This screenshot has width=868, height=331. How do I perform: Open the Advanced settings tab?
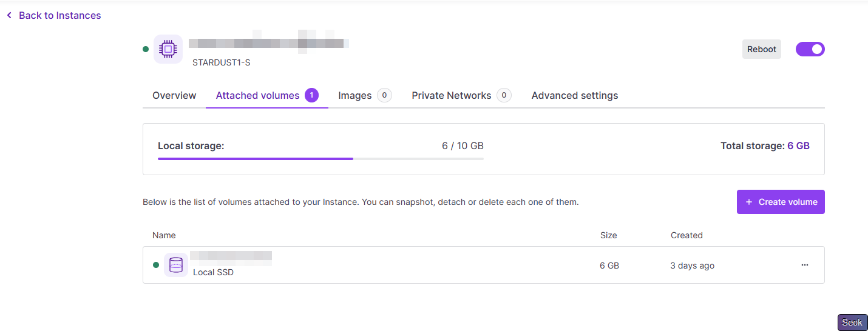coord(574,95)
